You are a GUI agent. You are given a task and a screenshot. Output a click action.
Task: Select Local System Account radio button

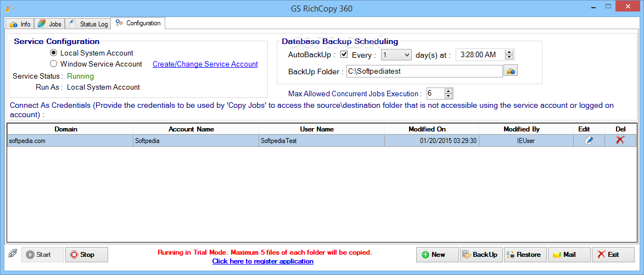click(53, 53)
